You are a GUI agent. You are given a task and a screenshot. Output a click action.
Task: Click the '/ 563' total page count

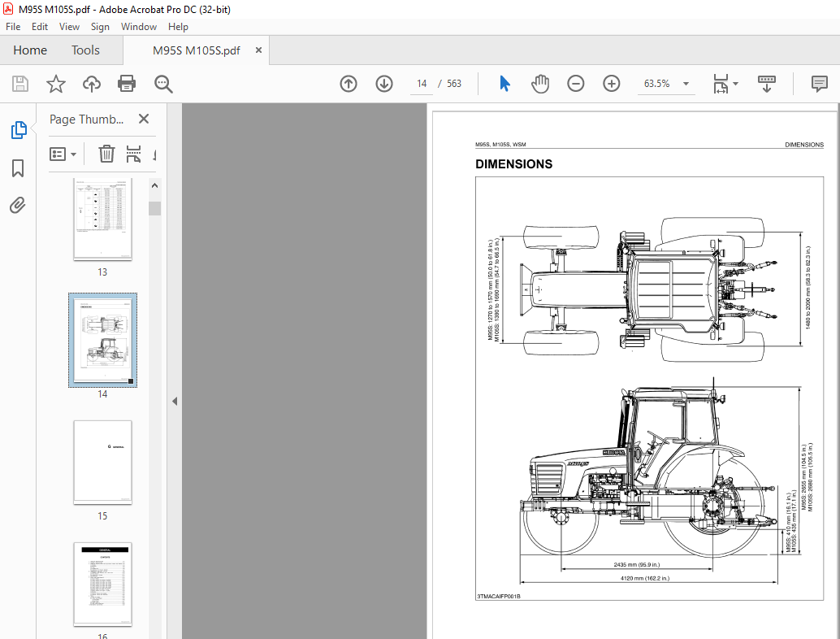click(x=450, y=84)
